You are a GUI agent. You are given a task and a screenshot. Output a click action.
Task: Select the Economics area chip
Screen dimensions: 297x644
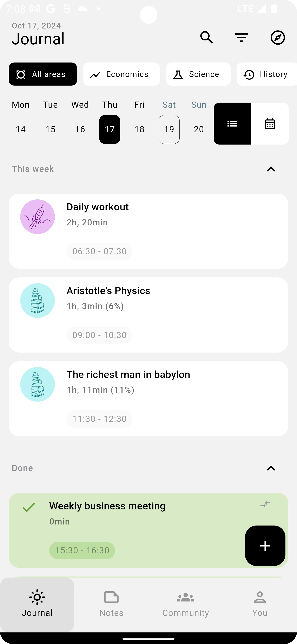[x=121, y=74]
